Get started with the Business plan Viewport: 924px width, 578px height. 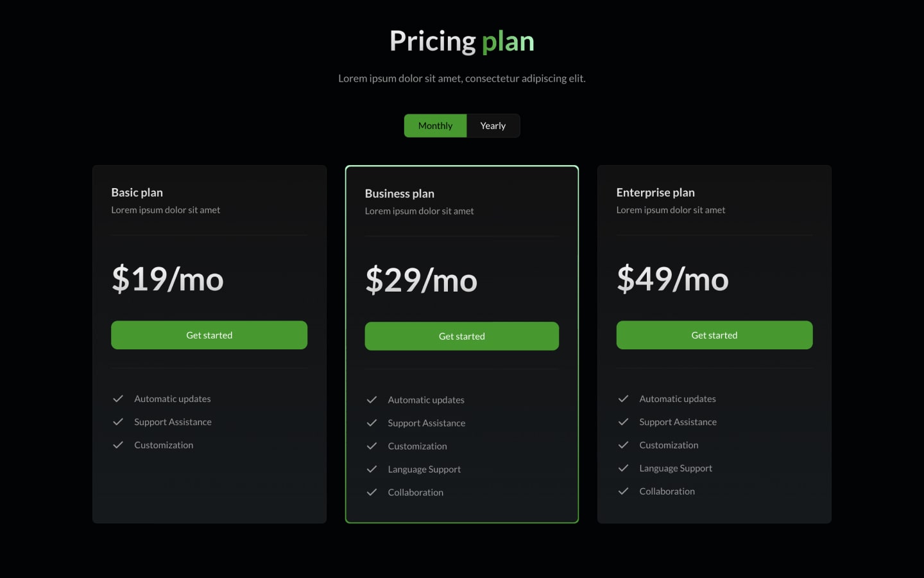coord(461,336)
